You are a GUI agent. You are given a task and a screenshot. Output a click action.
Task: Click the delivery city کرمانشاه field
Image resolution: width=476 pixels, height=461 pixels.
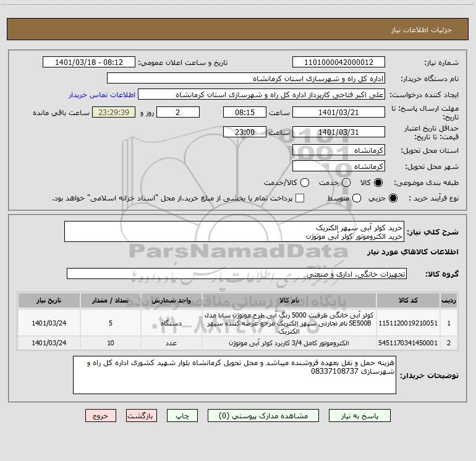click(339, 166)
